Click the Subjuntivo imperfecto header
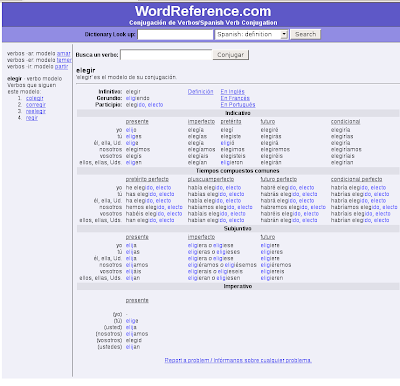 [x=201, y=237]
